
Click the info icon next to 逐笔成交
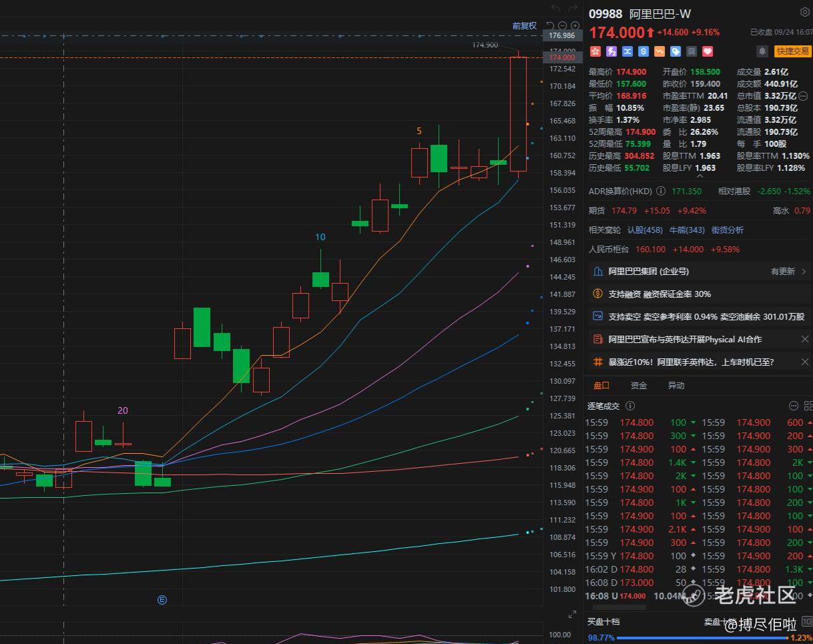(630, 406)
